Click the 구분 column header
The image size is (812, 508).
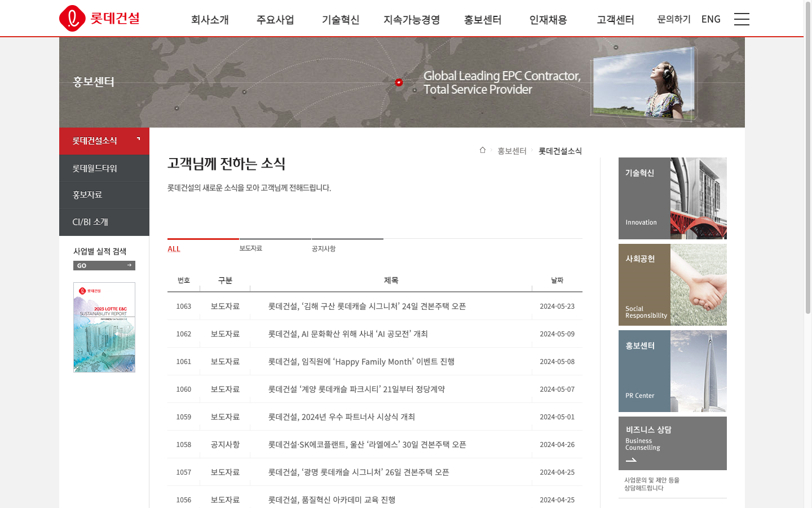coord(225,280)
